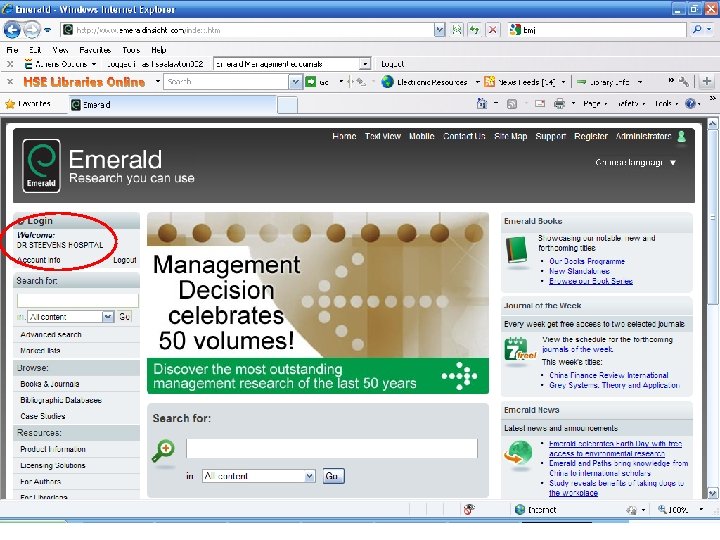Click the Print icon in command bar

click(559, 104)
